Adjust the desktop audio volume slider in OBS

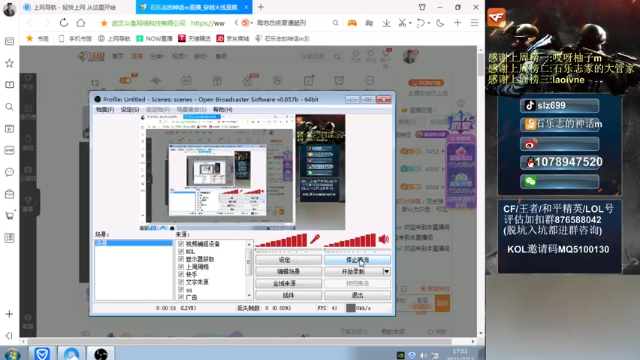point(350,240)
